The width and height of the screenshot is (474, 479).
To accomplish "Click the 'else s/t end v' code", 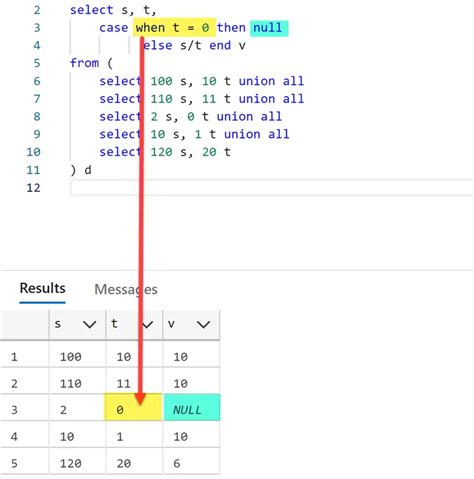I will pyautogui.click(x=194, y=45).
